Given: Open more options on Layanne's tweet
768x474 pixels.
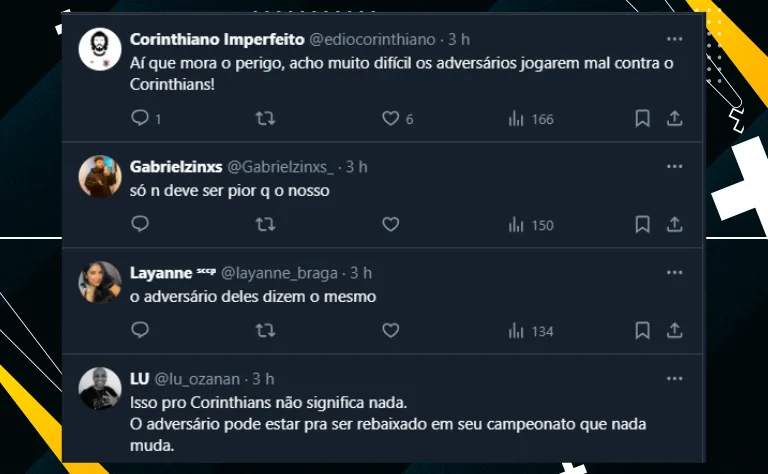Looking at the screenshot, I should tap(674, 272).
